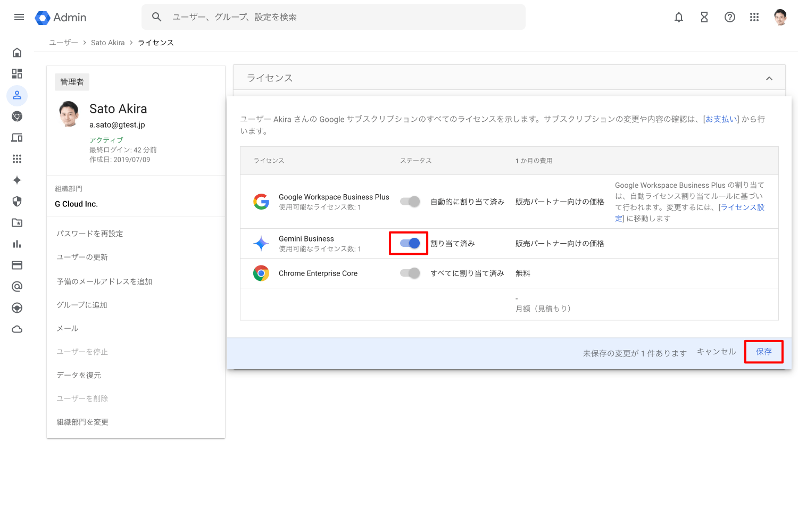Click the ライセンス column header
This screenshot has width=798, height=532.
(269, 161)
